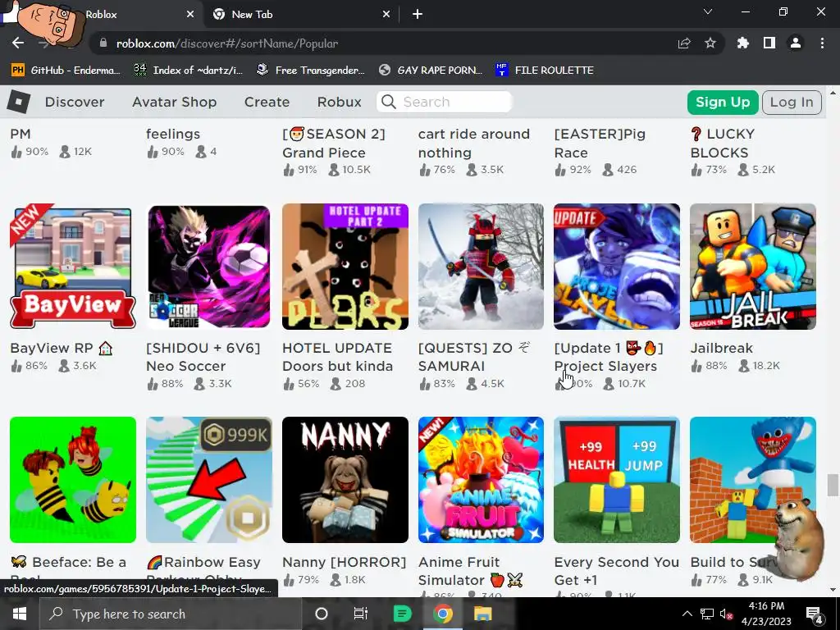Click the BayView RP title link
This screenshot has height=630, width=840.
point(61,348)
